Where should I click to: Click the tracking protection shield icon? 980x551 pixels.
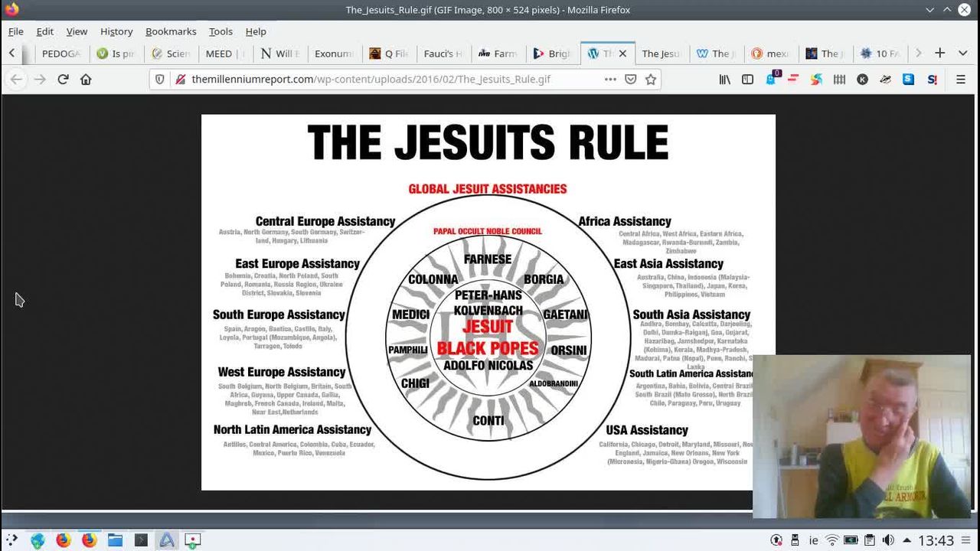click(x=159, y=79)
